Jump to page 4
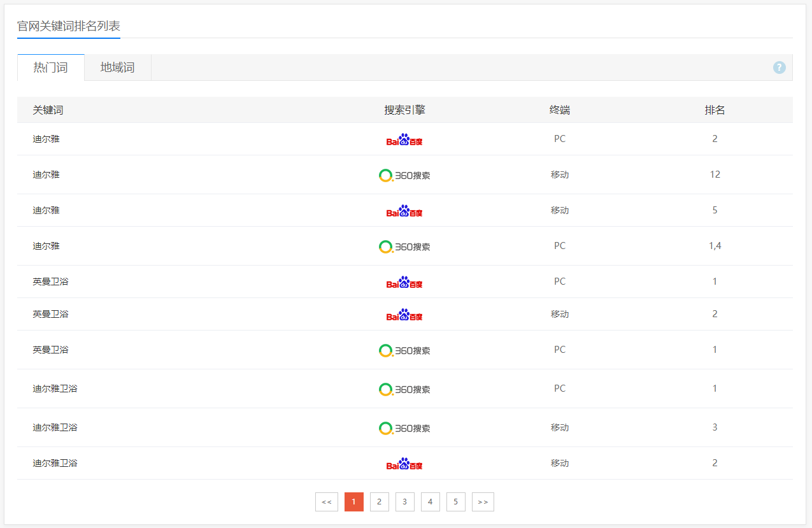 tap(430, 502)
